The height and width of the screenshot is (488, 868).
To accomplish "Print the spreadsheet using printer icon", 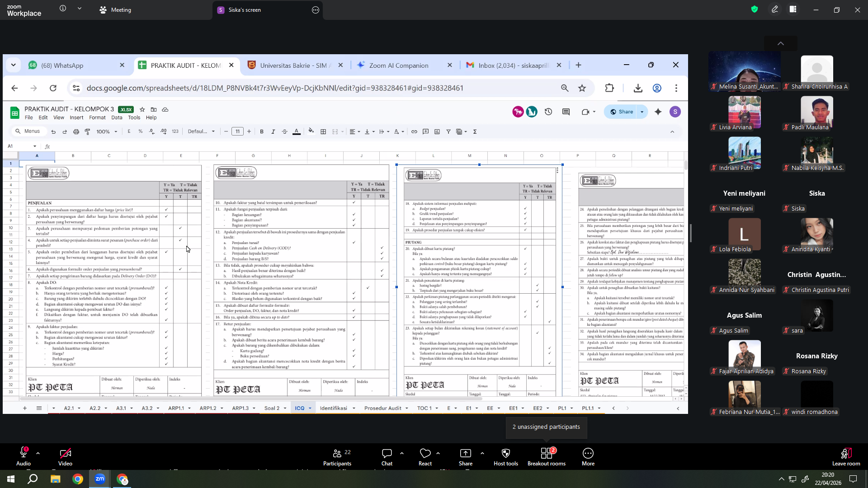I will (76, 131).
